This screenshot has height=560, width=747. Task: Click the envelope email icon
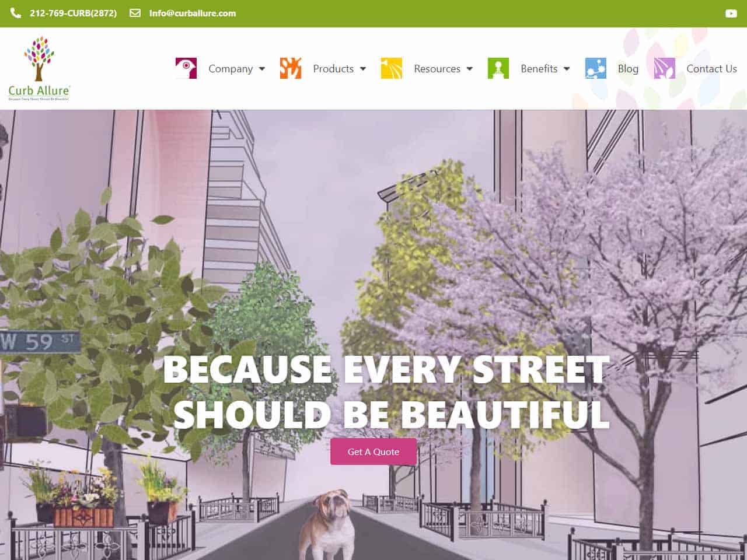[135, 13]
